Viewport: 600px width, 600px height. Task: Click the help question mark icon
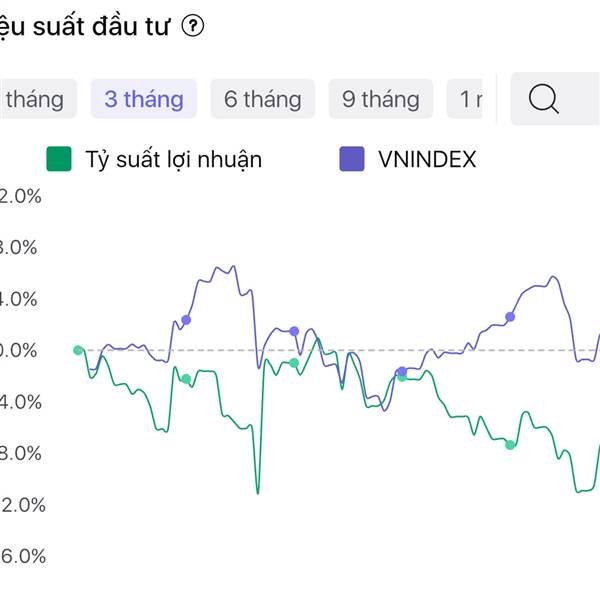pos(193,28)
